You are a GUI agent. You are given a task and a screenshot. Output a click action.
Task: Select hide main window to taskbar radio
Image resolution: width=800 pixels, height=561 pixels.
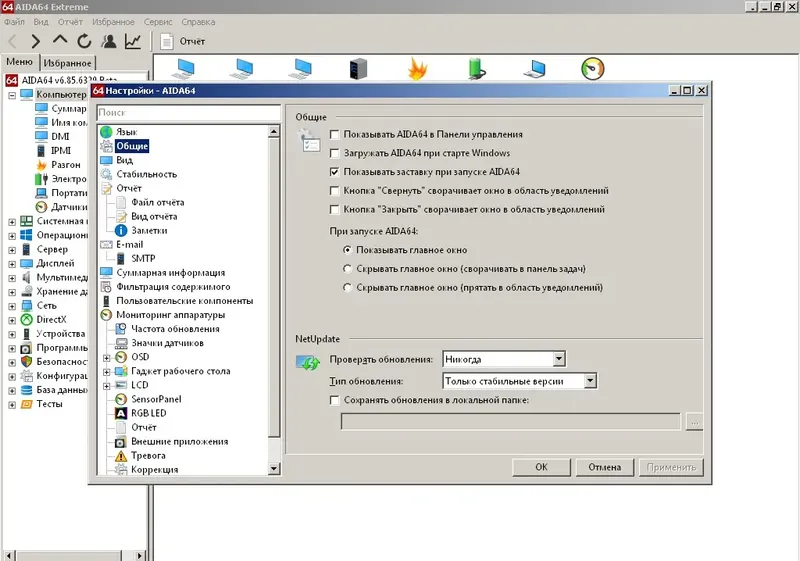coord(347,269)
